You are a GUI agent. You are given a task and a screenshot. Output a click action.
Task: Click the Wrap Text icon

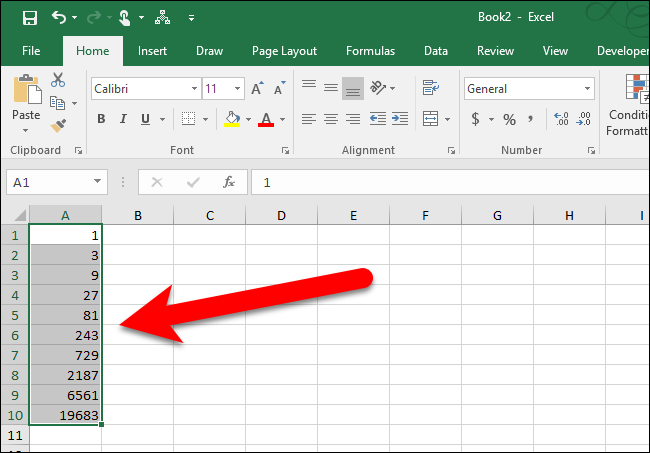tap(431, 88)
